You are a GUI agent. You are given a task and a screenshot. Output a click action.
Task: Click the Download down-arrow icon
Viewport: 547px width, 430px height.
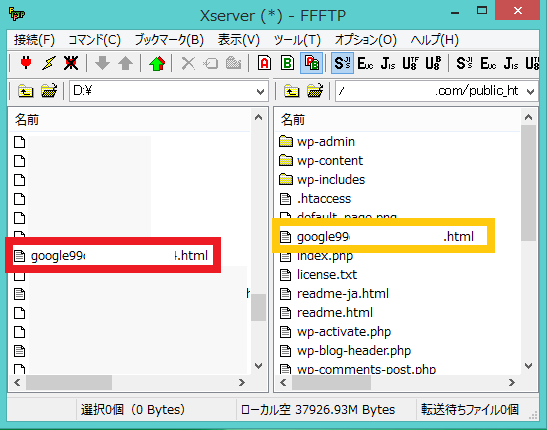point(102,63)
